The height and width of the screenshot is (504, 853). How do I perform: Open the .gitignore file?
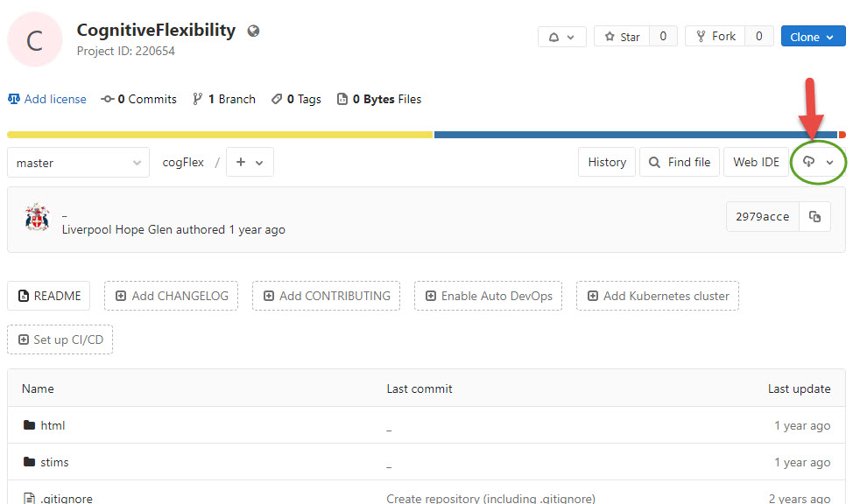67,498
